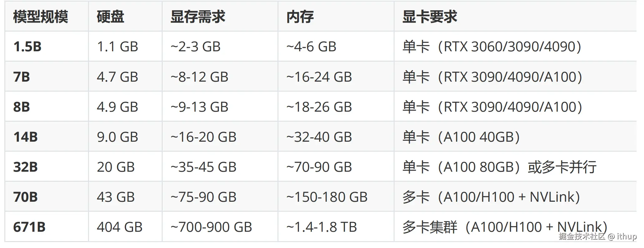Select the 14B model row label
Viewport: 644px width, 248px height.
26,137
